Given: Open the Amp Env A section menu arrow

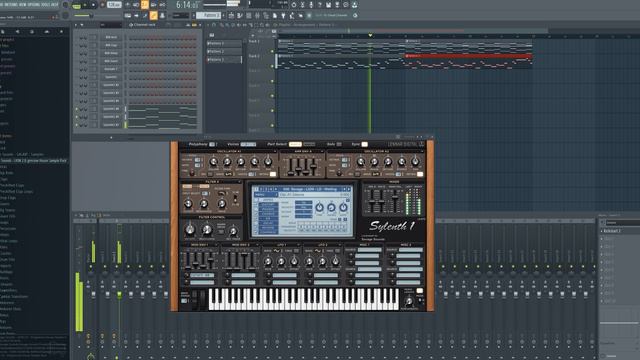Looking at the screenshot, I should point(322,151).
